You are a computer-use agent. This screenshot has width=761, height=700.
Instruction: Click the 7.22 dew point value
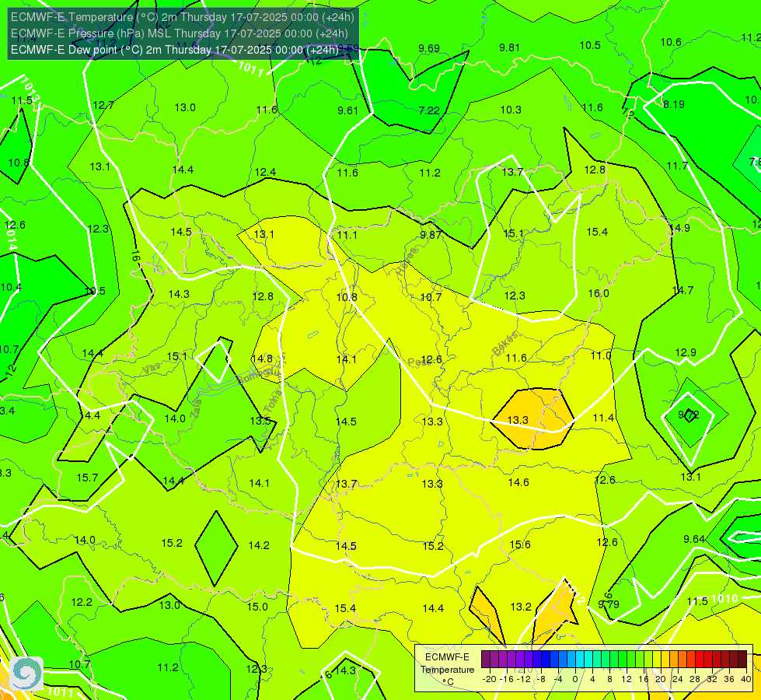tap(429, 110)
